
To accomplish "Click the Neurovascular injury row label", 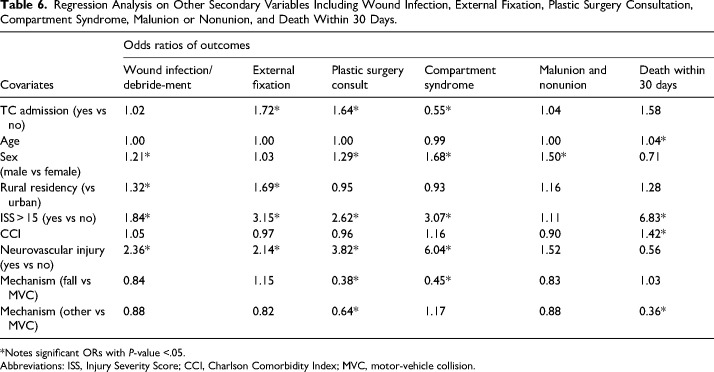I will pos(52,257).
